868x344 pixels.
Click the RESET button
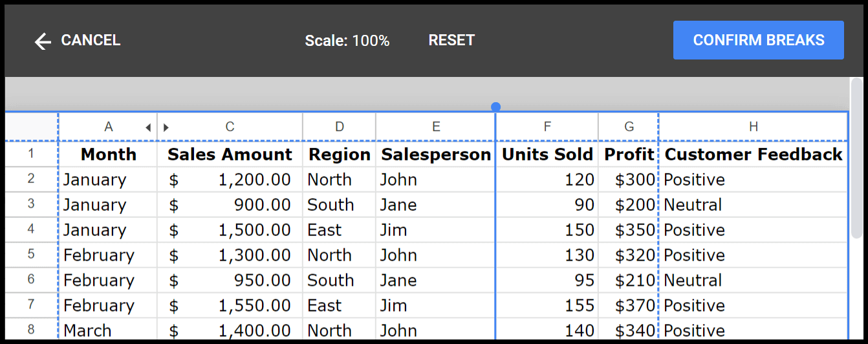coord(451,40)
